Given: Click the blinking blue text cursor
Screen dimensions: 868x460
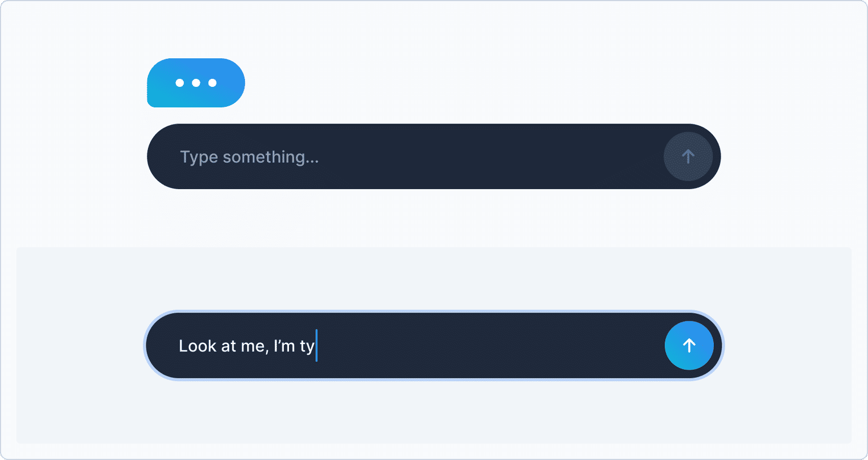Looking at the screenshot, I should [x=316, y=345].
